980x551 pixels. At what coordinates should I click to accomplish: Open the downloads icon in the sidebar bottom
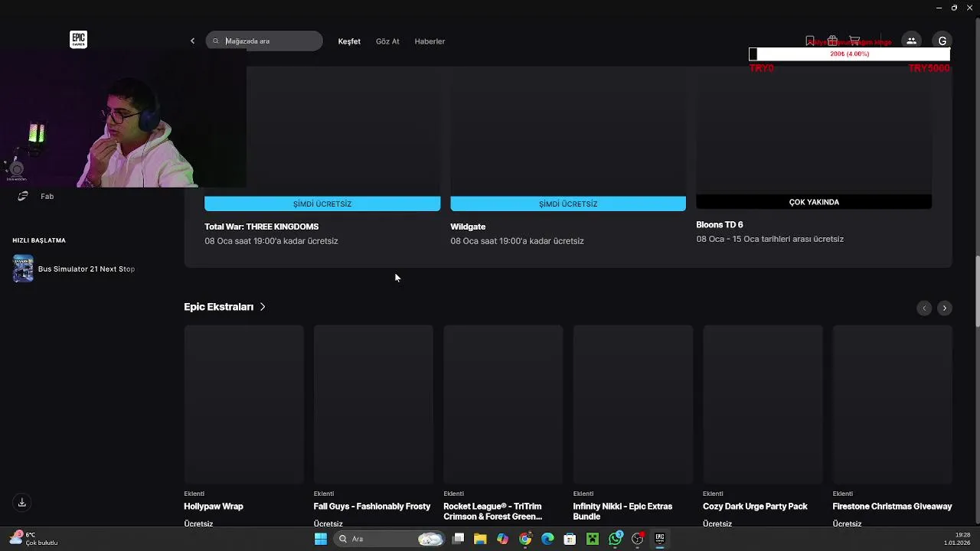pos(22,503)
